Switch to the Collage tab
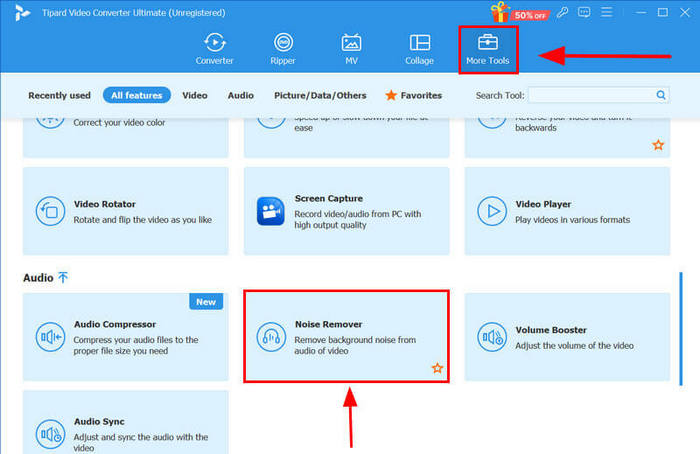This screenshot has height=454, width=700. (x=419, y=49)
